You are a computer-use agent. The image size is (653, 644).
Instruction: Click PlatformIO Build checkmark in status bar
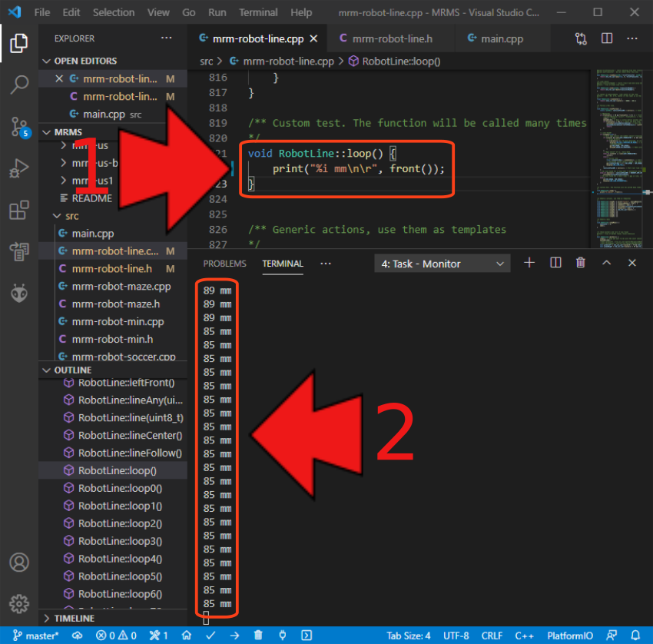210,636
